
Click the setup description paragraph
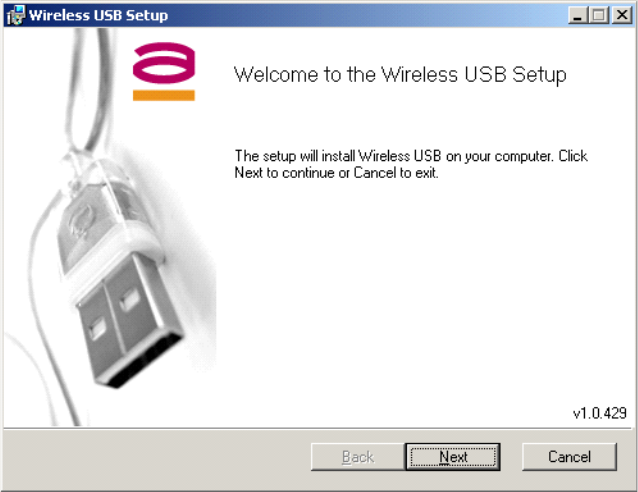coord(411,164)
